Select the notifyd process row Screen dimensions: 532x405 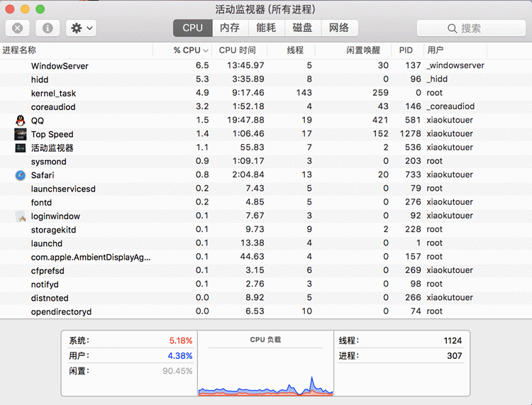pos(266,284)
